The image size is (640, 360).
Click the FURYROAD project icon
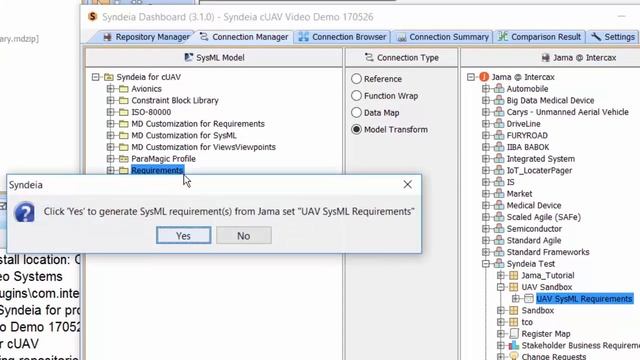click(499, 136)
